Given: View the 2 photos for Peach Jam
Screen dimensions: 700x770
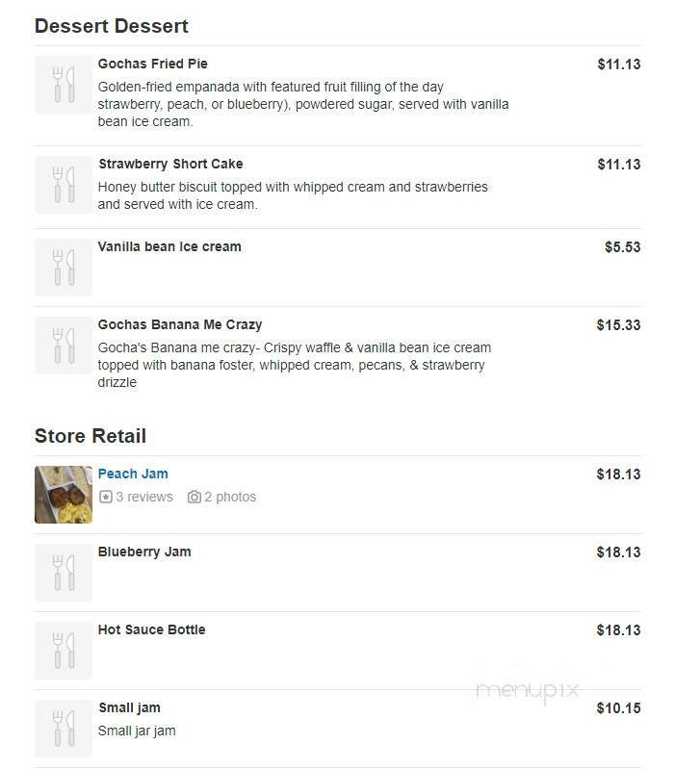Looking at the screenshot, I should (230, 497).
